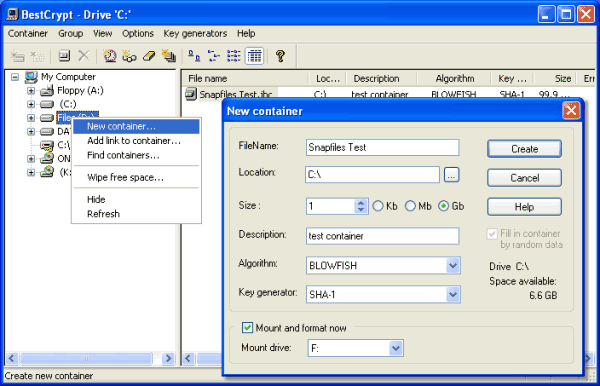Click the clock timeout toolbar icon

pyautogui.click(x=110, y=56)
